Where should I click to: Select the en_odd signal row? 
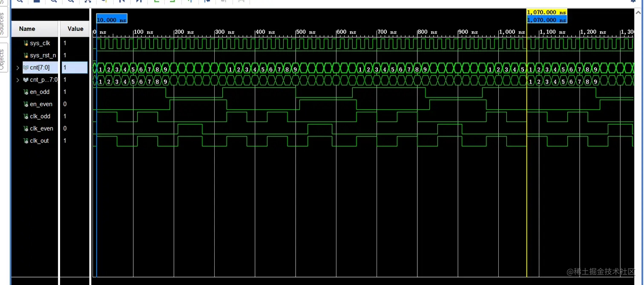tap(40, 92)
